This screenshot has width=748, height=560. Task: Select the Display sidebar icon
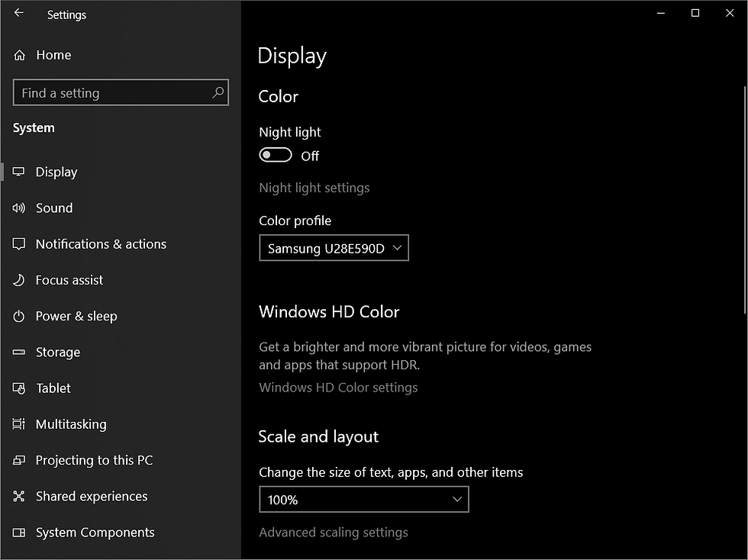click(19, 172)
